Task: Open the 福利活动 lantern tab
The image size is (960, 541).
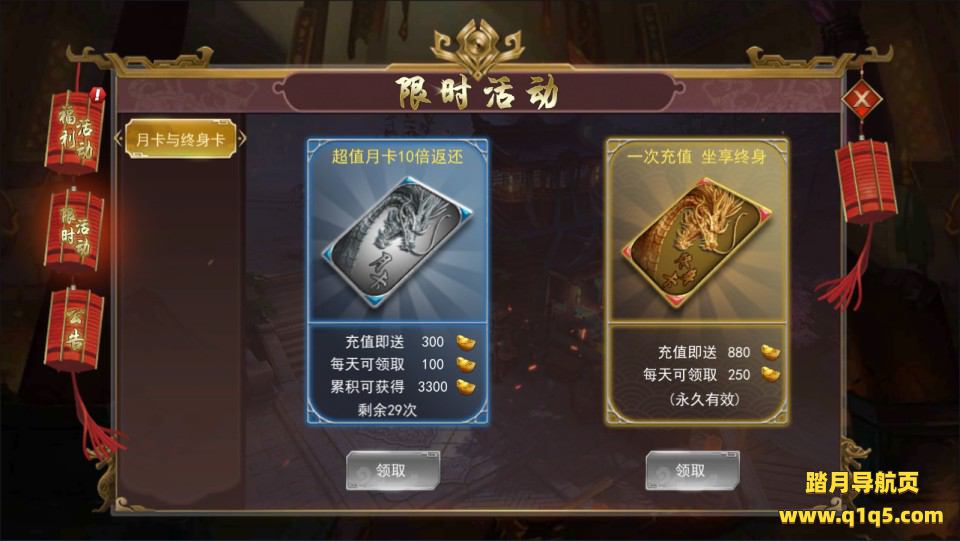Action: [75, 132]
